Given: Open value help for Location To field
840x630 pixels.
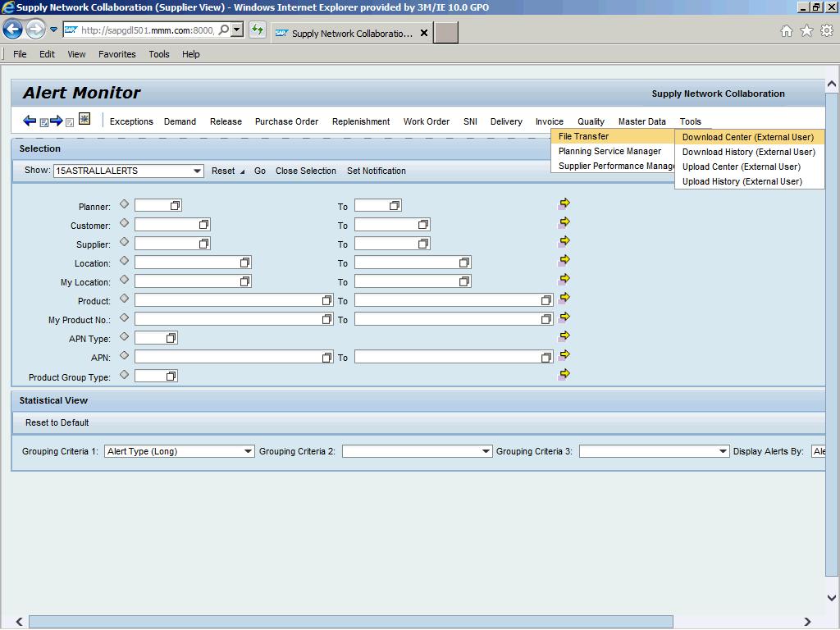Looking at the screenshot, I should [x=464, y=262].
